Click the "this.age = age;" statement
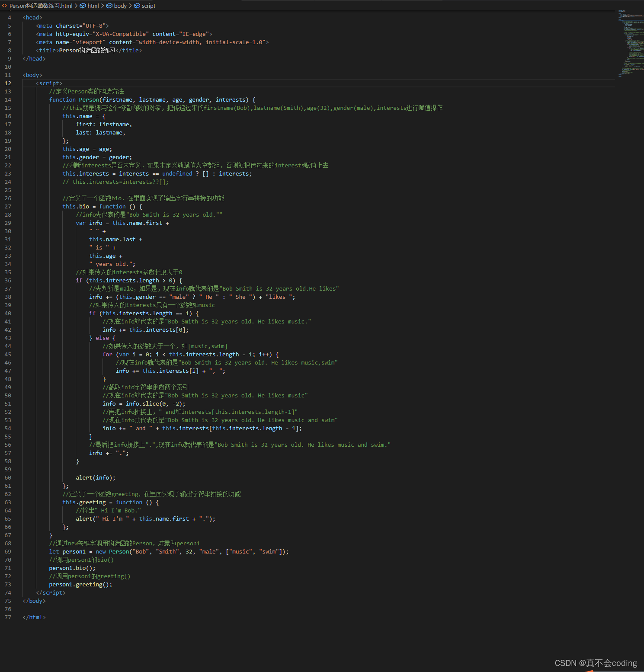 coord(87,149)
